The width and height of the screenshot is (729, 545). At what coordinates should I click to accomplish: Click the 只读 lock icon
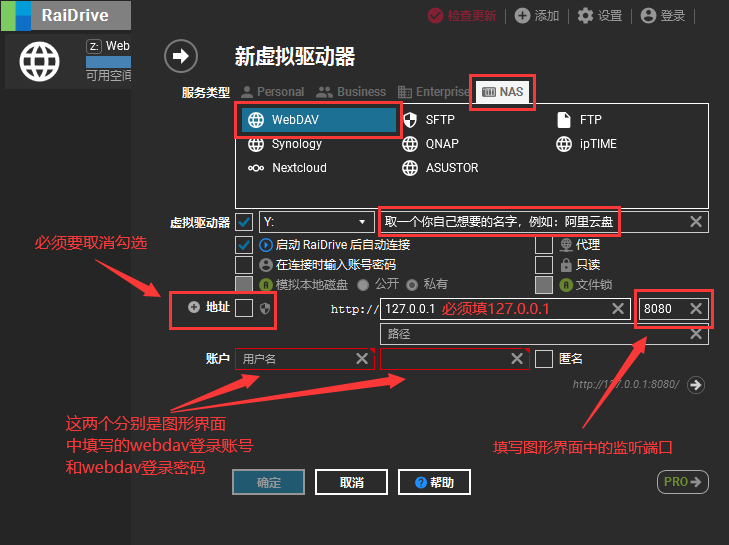click(566, 265)
